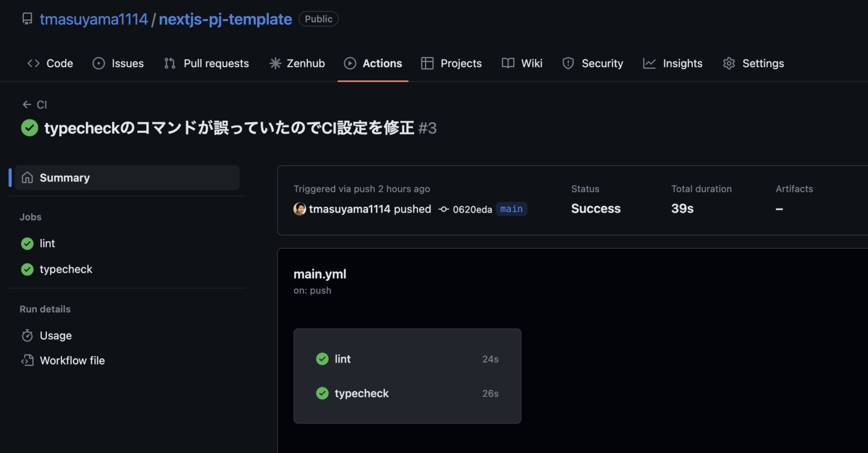The image size is (868, 453).
Task: Click tmasuyama1114's avatar thumbnail
Action: pos(300,209)
